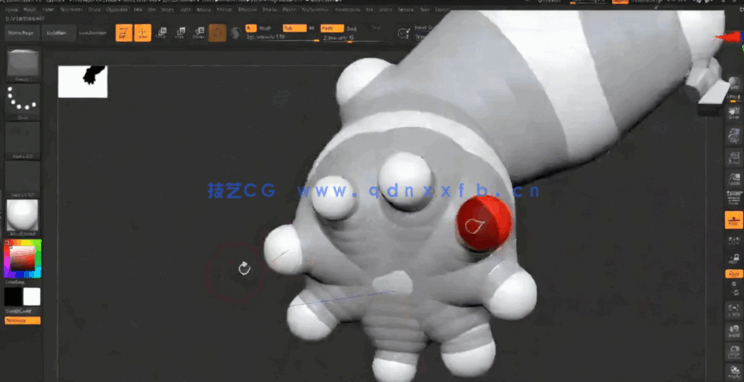The image size is (744, 382).
Task: Open the Preferences menu
Action: click(x=314, y=9)
